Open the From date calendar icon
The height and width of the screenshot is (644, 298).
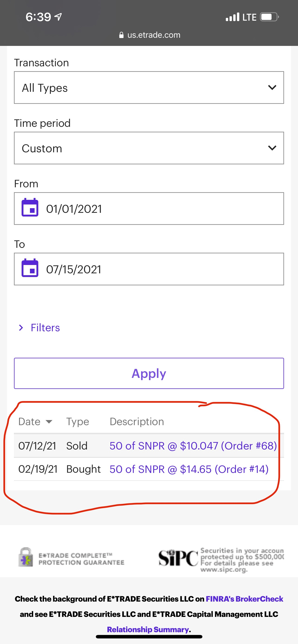(30, 207)
